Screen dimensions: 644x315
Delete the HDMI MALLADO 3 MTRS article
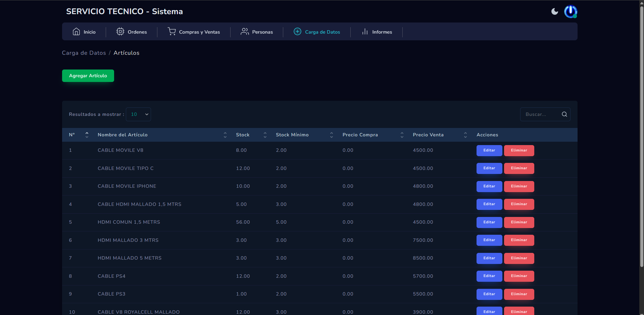pos(518,240)
